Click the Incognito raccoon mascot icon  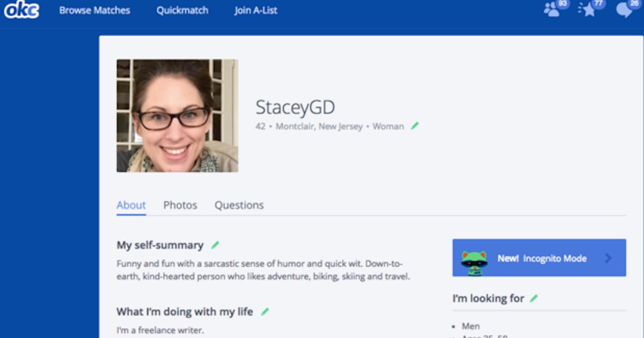point(474,259)
